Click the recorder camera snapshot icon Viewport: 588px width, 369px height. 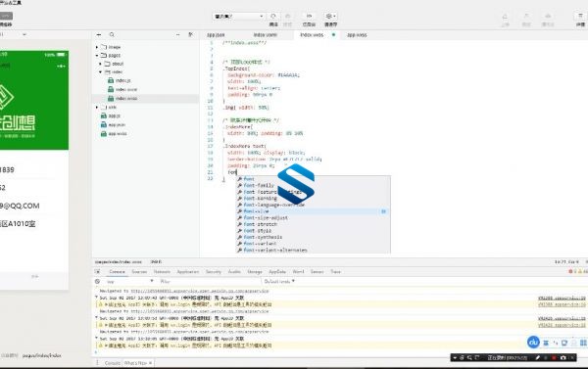tap(563, 358)
